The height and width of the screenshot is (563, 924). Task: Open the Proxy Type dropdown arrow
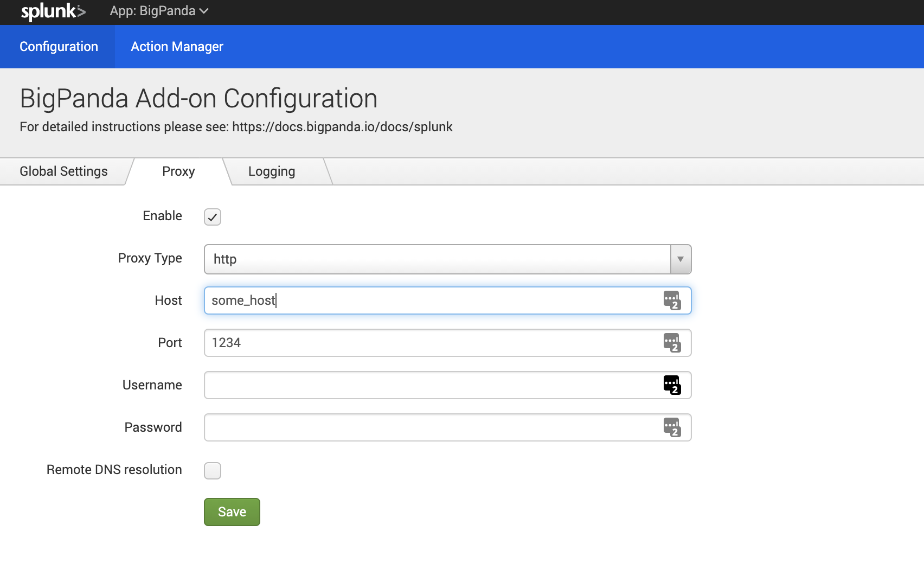click(681, 259)
